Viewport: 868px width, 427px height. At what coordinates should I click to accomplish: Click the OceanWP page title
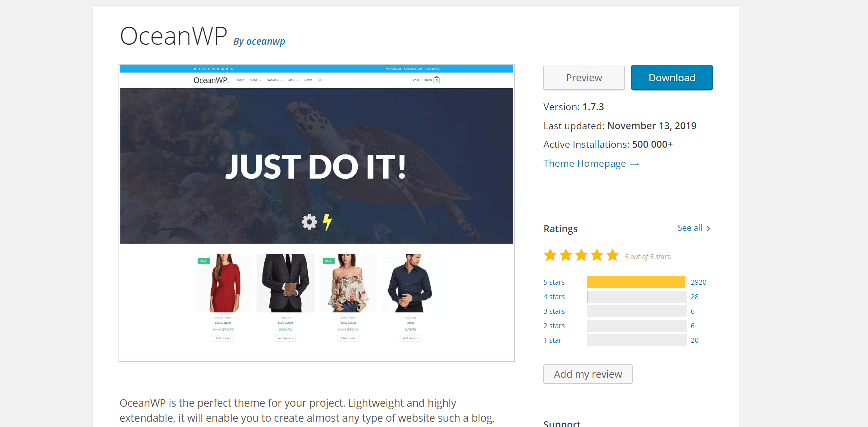[x=174, y=36]
